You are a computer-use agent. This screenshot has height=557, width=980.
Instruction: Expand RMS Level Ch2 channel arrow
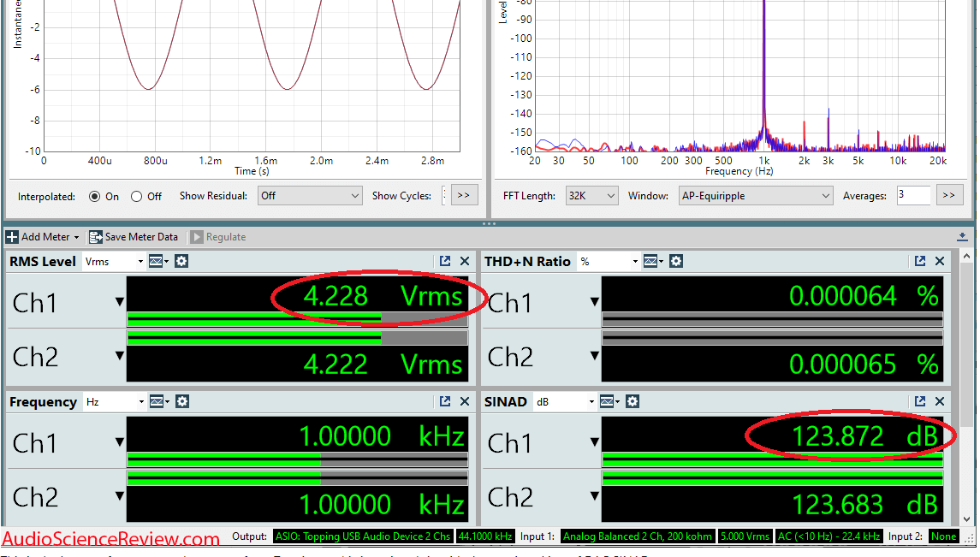click(x=119, y=356)
